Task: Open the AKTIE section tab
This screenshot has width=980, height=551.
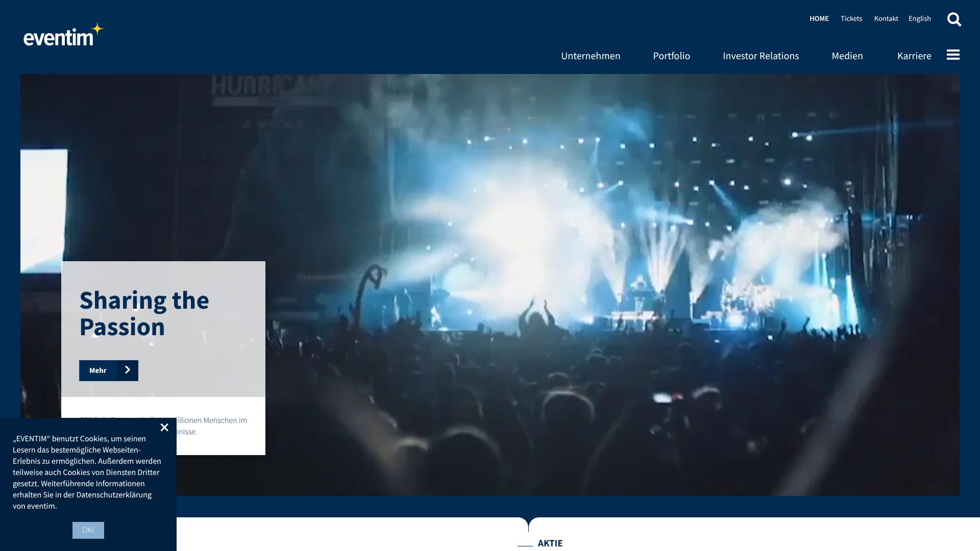Action: [550, 543]
